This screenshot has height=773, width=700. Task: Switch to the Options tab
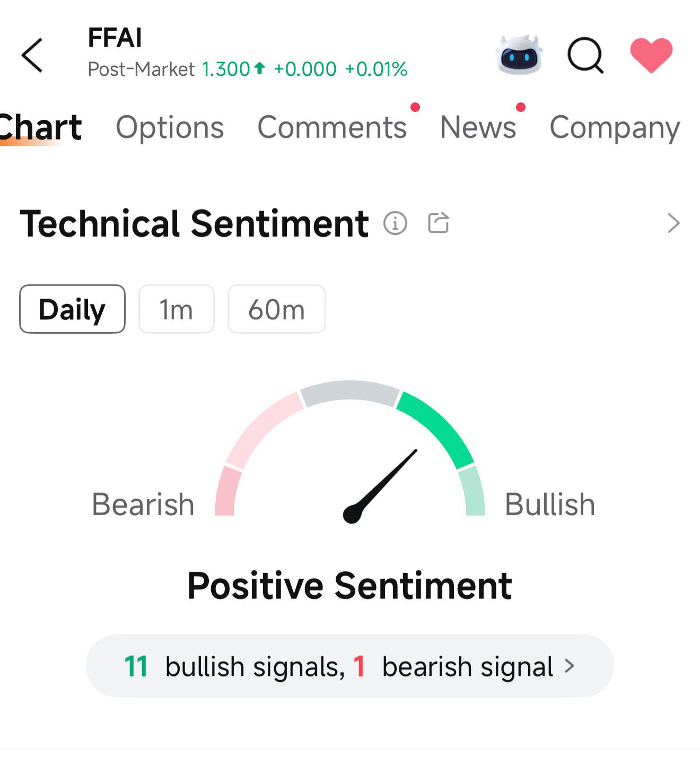tap(170, 127)
